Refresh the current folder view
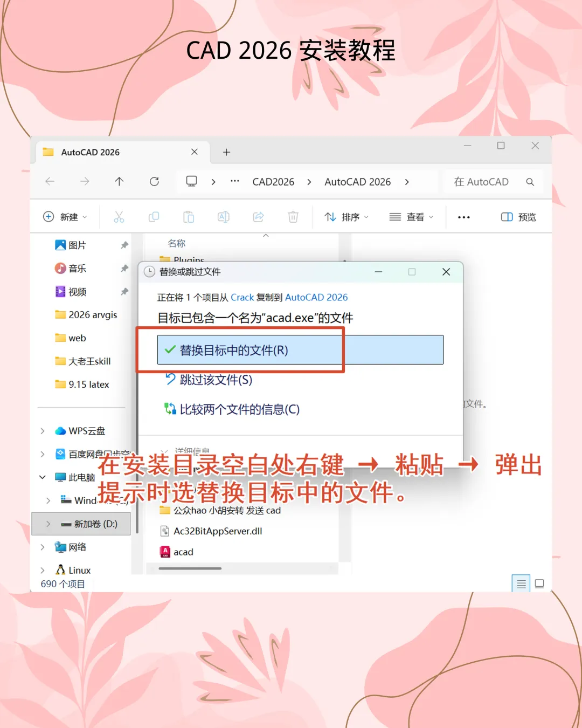Image resolution: width=582 pixels, height=728 pixels. tap(154, 182)
